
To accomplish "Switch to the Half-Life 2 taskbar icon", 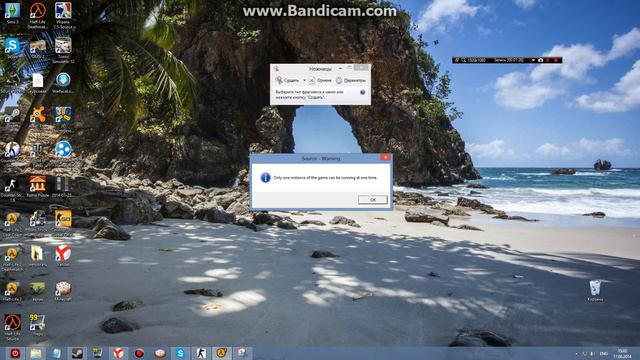I will coord(222,353).
